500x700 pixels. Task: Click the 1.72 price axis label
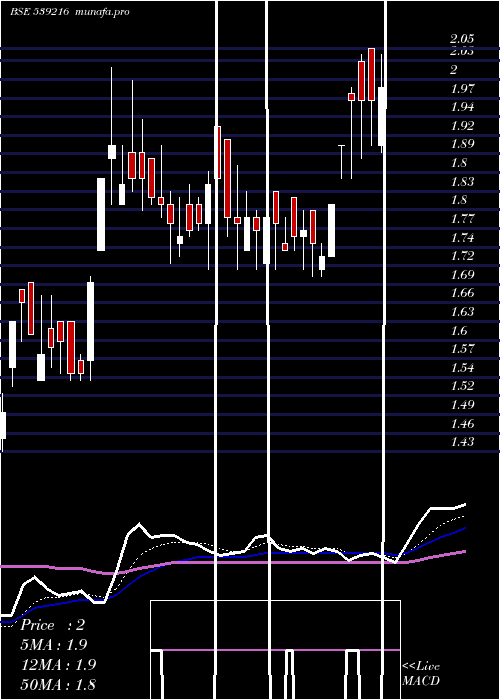pyautogui.click(x=462, y=256)
